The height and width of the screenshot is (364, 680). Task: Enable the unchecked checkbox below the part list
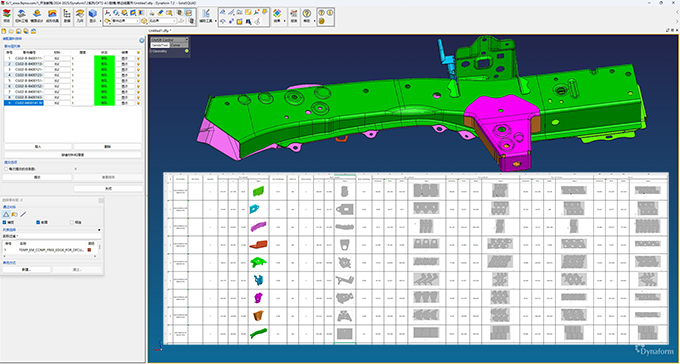(6, 169)
